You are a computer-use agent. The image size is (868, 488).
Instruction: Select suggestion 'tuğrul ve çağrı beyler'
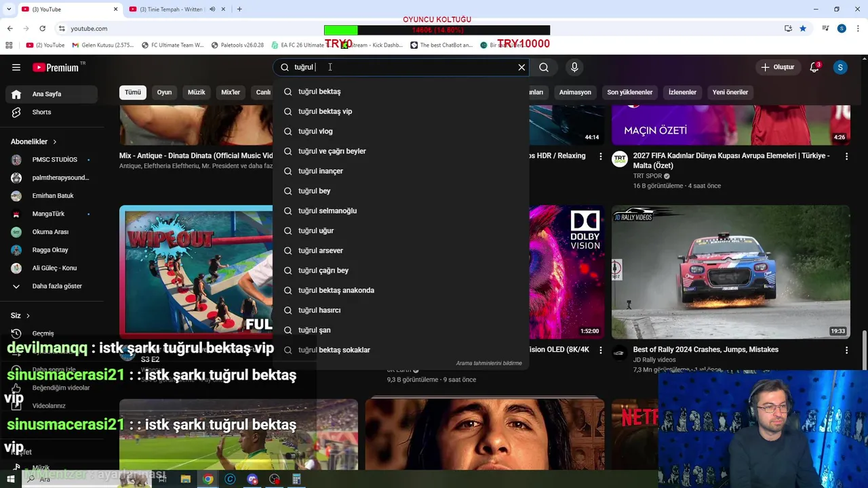coord(401,151)
